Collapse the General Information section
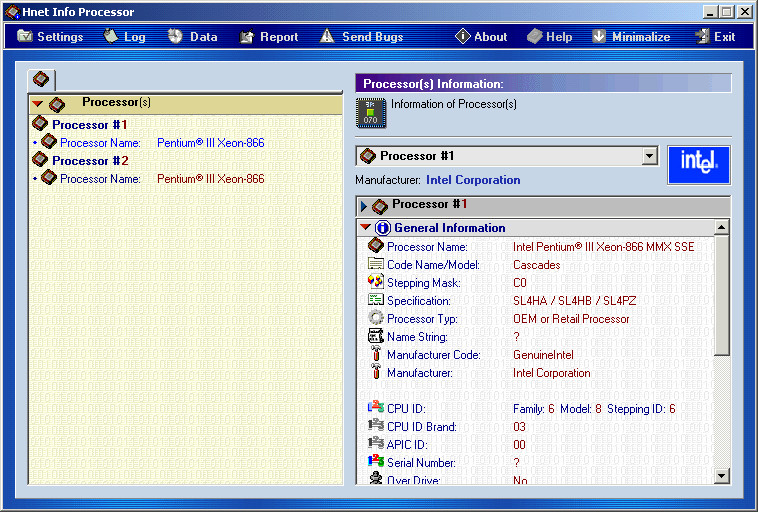758x512 pixels. tap(365, 227)
